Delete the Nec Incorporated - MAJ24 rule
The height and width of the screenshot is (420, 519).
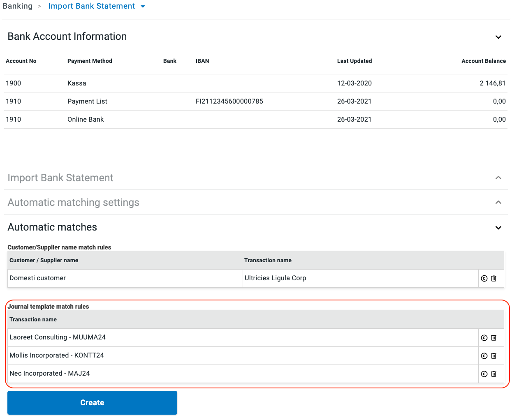point(494,374)
